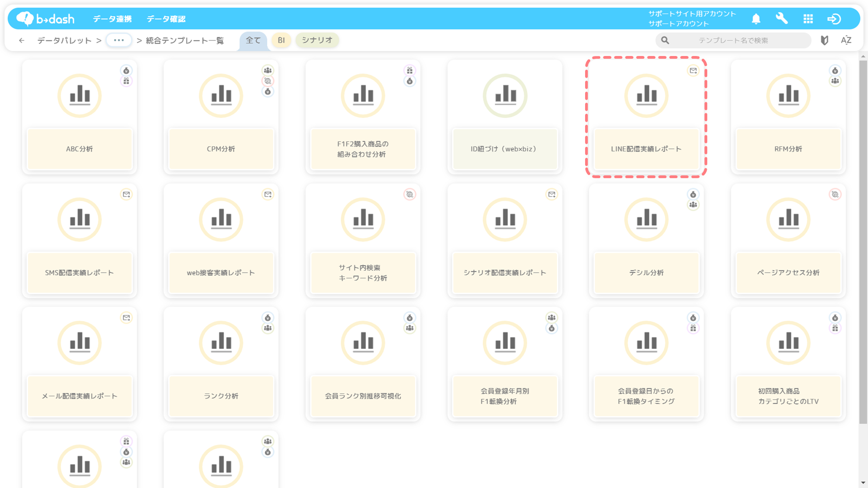Screen dimensions: 868x488
Task: Go to データパレット breadcrumb
Action: 64,40
